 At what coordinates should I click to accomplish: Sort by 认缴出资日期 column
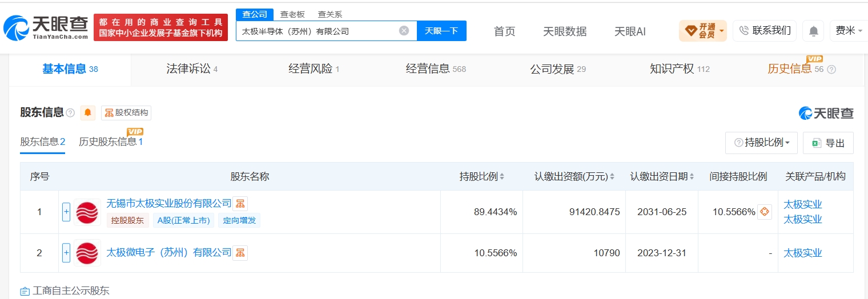pyautogui.click(x=662, y=176)
